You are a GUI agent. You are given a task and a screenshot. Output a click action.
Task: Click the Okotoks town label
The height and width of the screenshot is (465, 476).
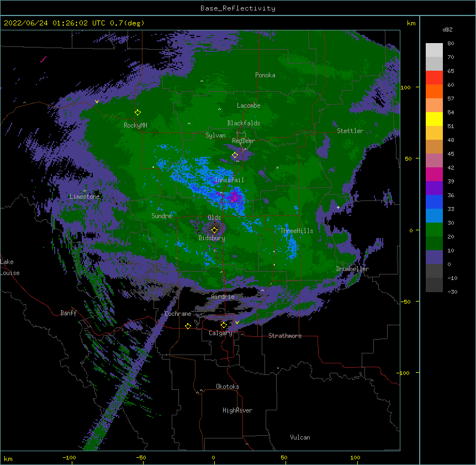(x=228, y=387)
